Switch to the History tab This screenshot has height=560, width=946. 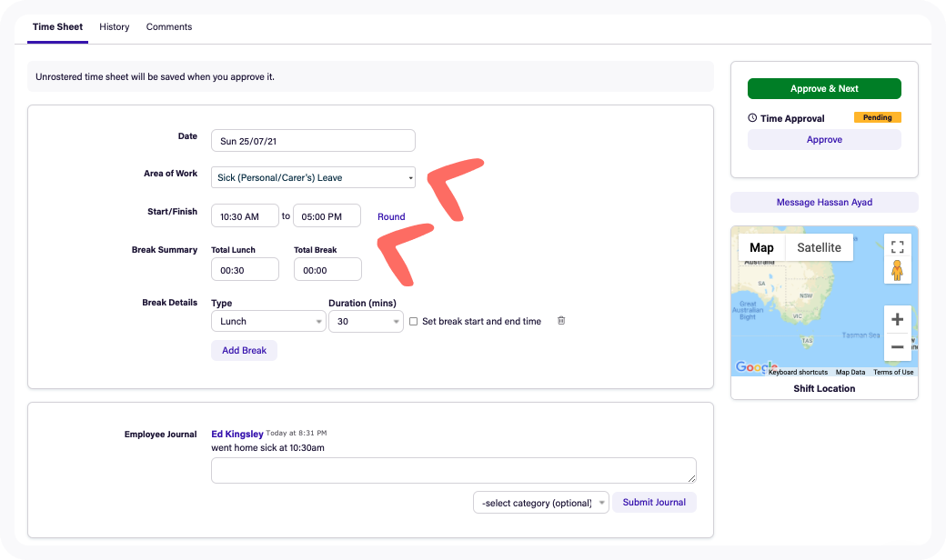tap(115, 27)
